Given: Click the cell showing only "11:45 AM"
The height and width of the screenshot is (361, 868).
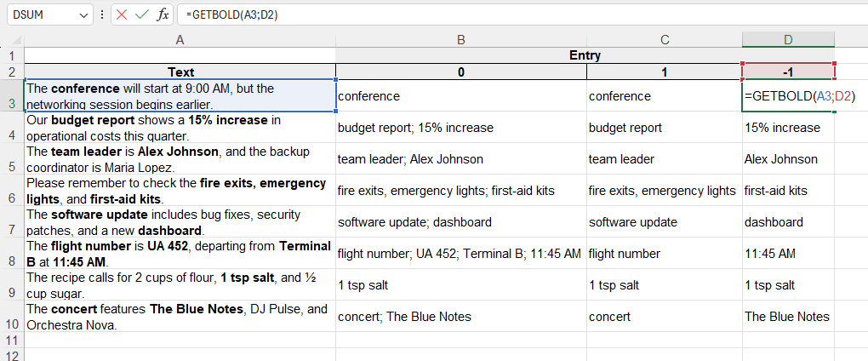Looking at the screenshot, I should (788, 253).
